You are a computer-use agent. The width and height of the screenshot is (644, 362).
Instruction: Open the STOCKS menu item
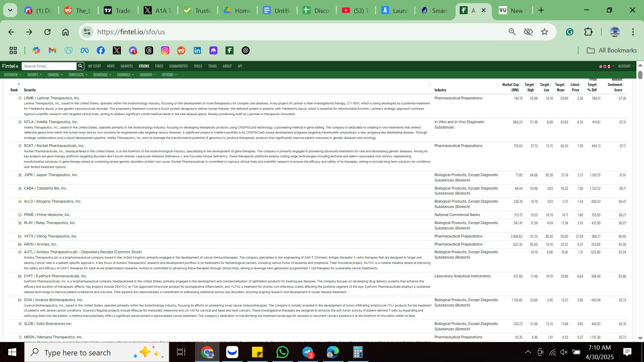[x=144, y=66]
